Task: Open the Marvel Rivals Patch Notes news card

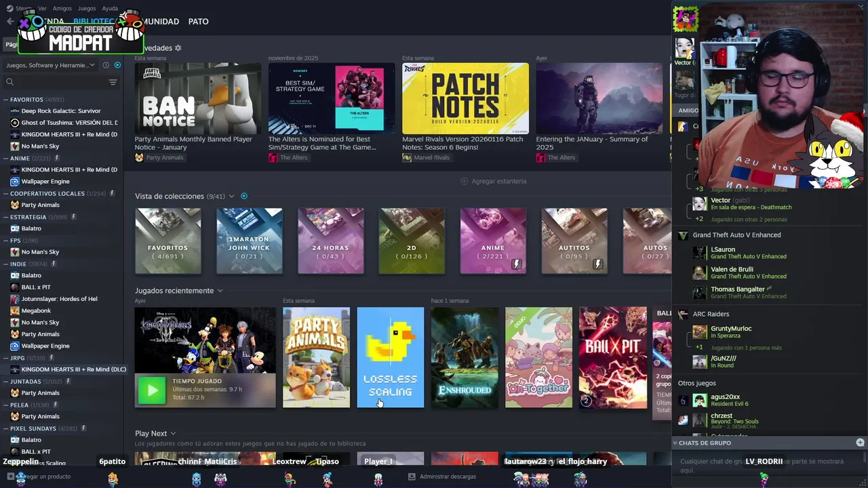Action: pos(465,98)
